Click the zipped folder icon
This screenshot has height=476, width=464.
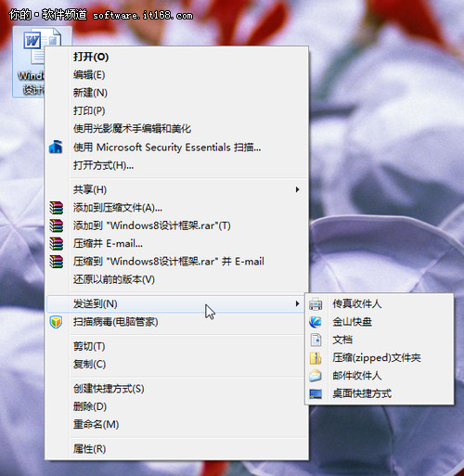coord(316,358)
